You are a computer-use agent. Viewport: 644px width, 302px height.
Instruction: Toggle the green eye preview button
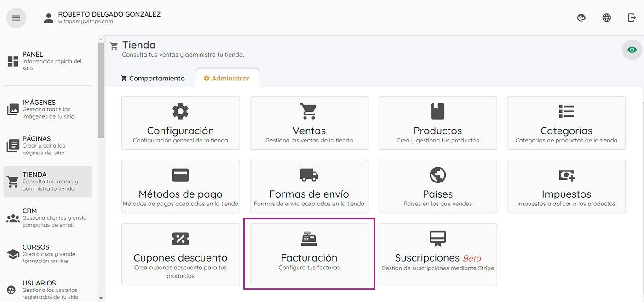point(632,50)
